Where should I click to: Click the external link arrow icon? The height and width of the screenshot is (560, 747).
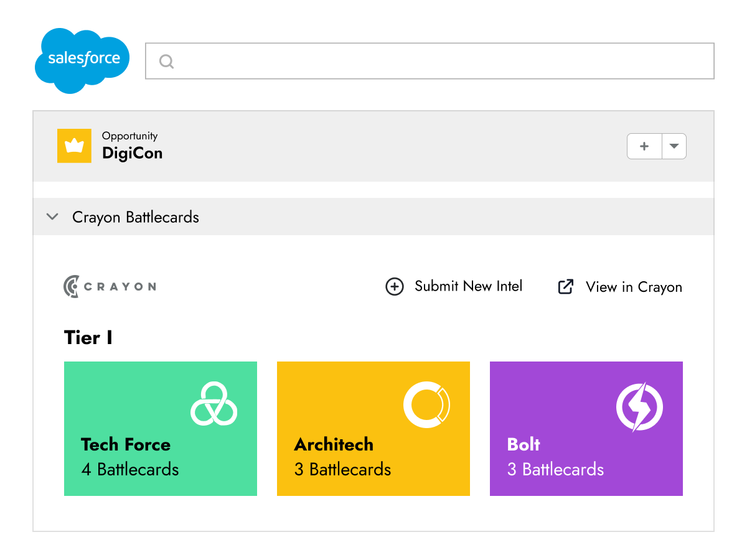coord(565,287)
